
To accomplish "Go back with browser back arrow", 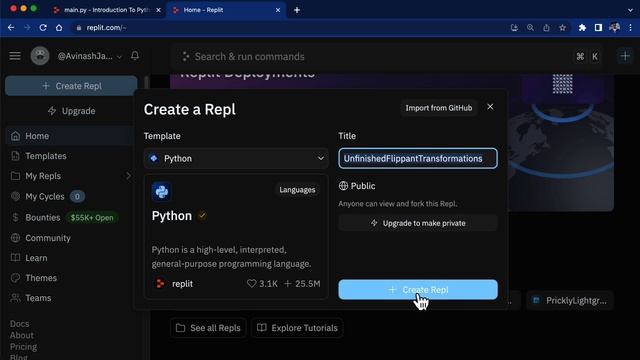I will click(x=11, y=28).
